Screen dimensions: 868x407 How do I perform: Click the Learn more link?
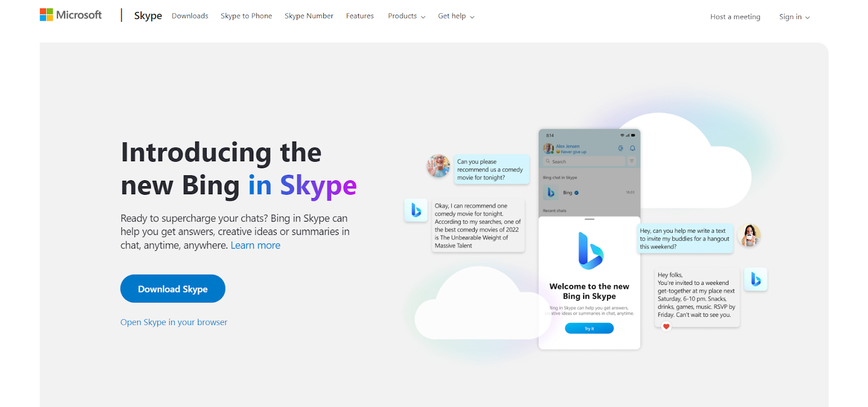(256, 245)
